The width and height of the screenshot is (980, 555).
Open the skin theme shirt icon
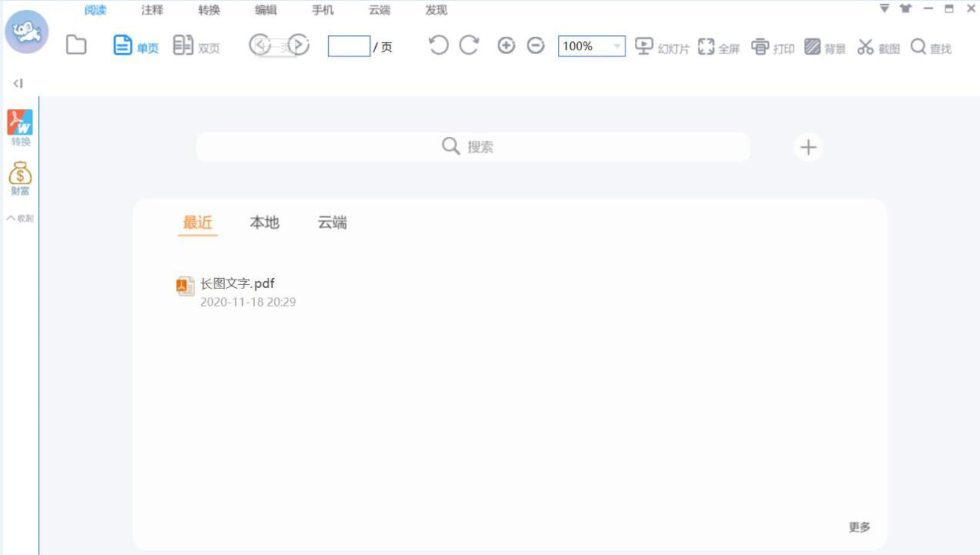coord(905,8)
